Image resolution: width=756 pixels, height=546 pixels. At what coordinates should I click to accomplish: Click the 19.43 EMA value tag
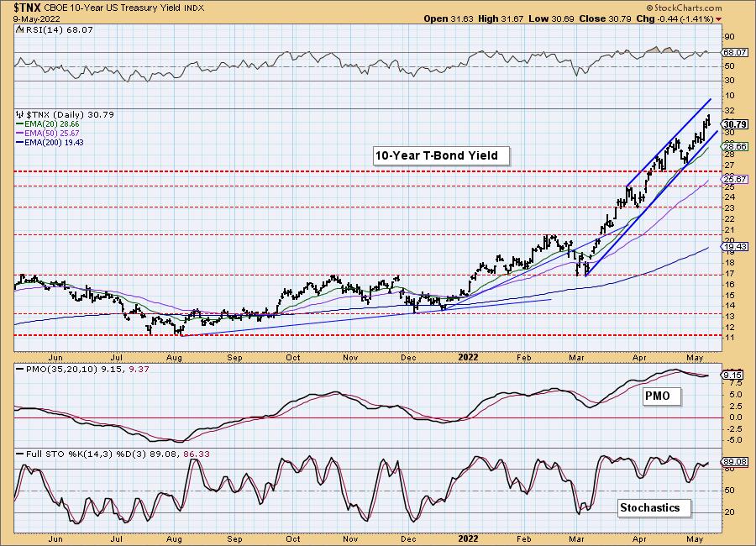click(735, 247)
